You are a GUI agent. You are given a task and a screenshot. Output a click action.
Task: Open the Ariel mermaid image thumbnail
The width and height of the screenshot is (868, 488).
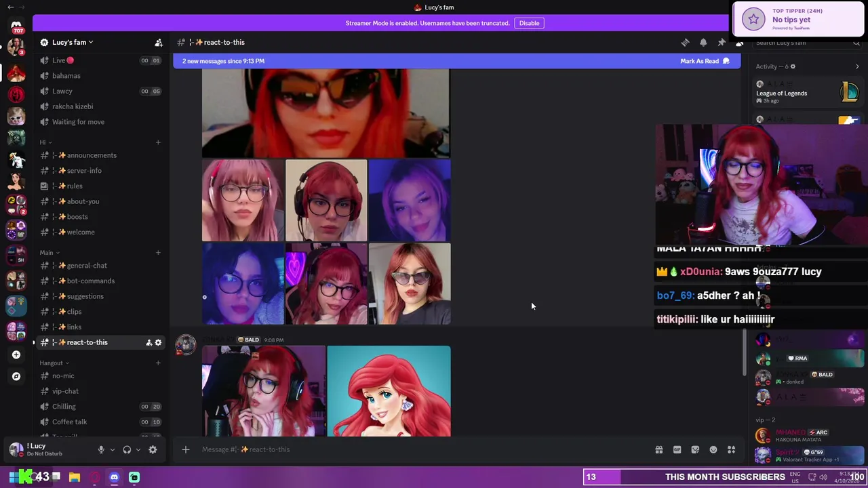click(x=389, y=391)
